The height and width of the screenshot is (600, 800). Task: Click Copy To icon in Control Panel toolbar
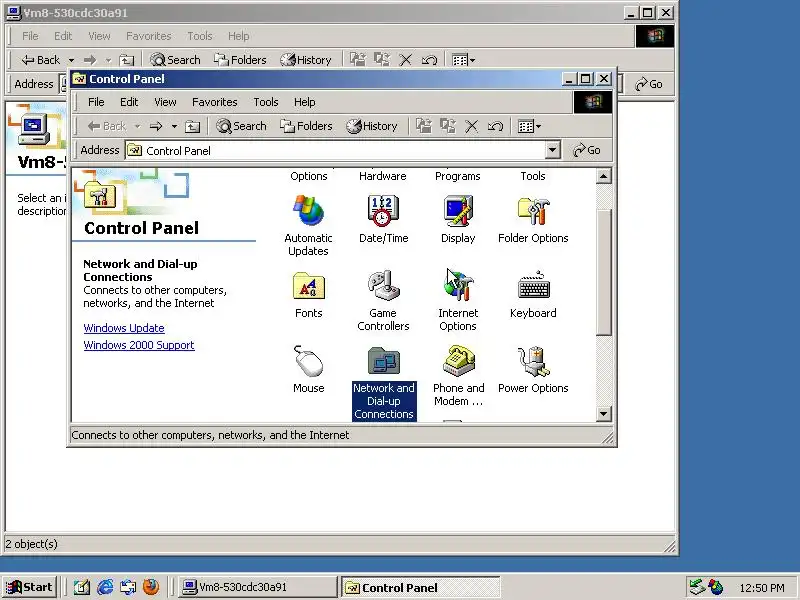(x=447, y=126)
